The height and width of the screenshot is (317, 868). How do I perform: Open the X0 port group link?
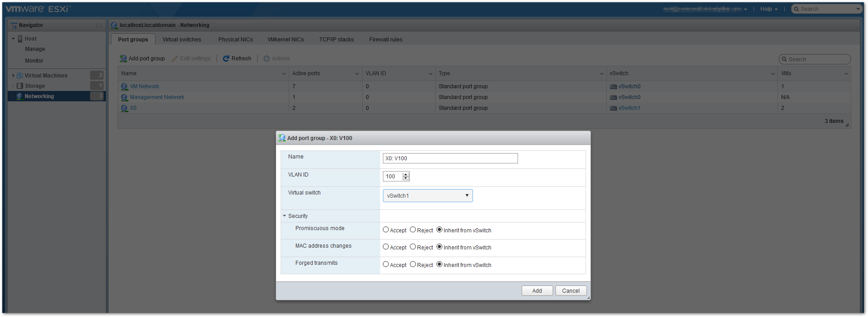point(133,108)
